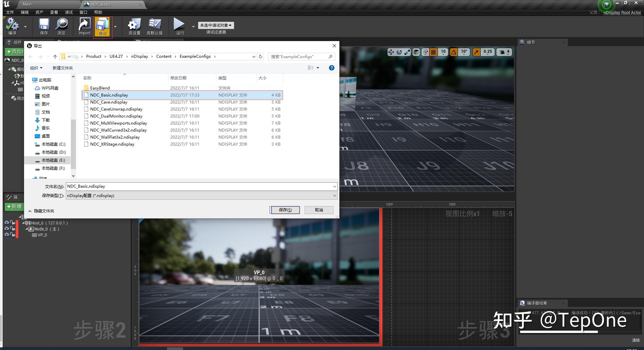
Task: Adjust the grid snap value set to 10
Action: point(443,52)
